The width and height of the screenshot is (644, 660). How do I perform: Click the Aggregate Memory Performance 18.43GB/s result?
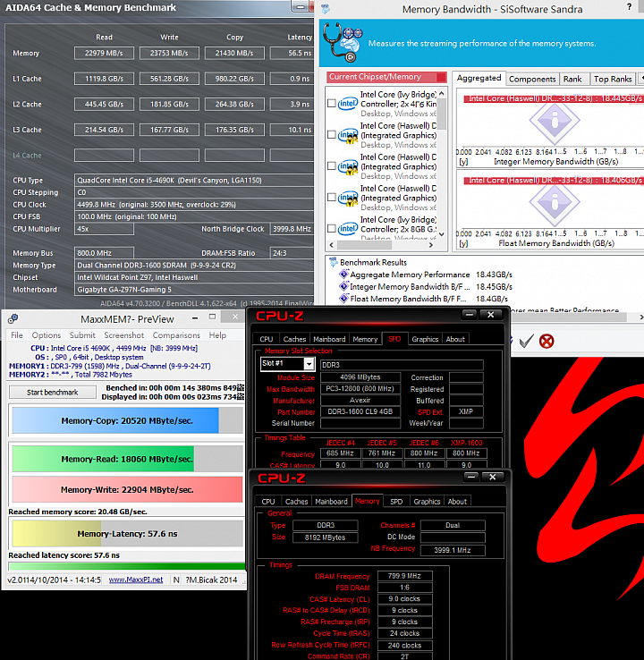(494, 275)
